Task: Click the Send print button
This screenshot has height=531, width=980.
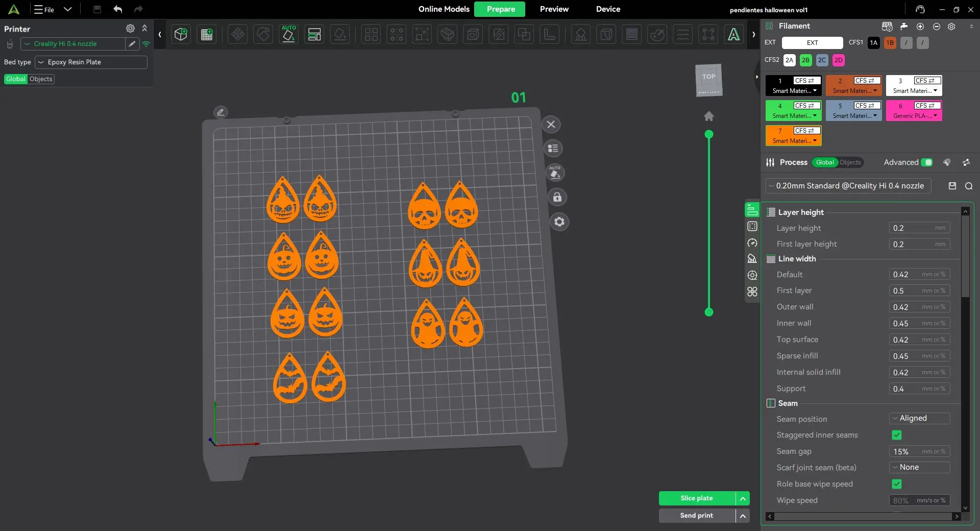Action: pyautogui.click(x=697, y=516)
